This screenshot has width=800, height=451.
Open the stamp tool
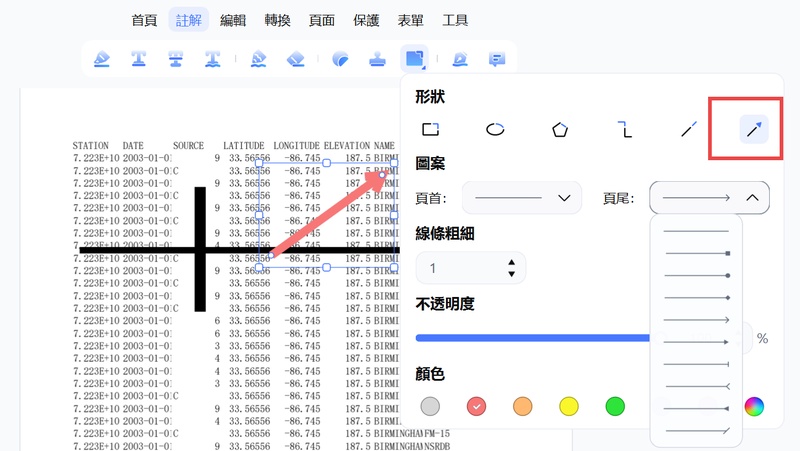click(x=378, y=59)
